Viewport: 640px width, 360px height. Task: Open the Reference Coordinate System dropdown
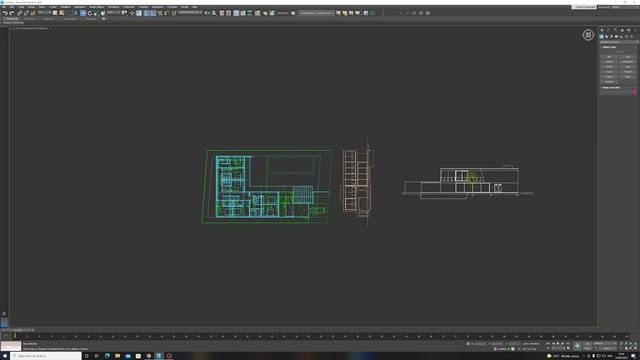coord(113,13)
